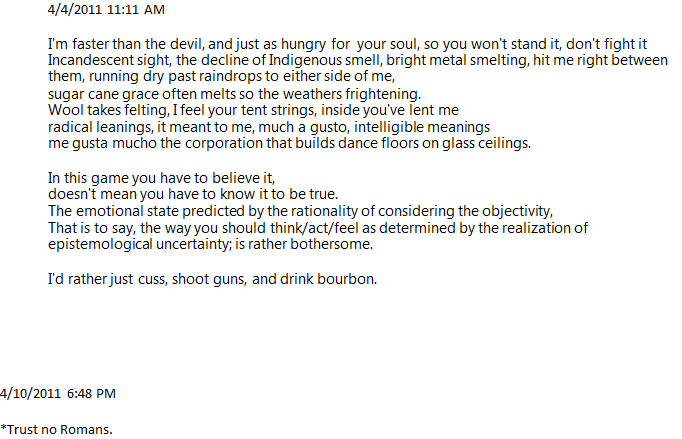Click the 4/4/2011 11:11 AM timestamp
This screenshot has width=682, height=439.
(x=106, y=10)
